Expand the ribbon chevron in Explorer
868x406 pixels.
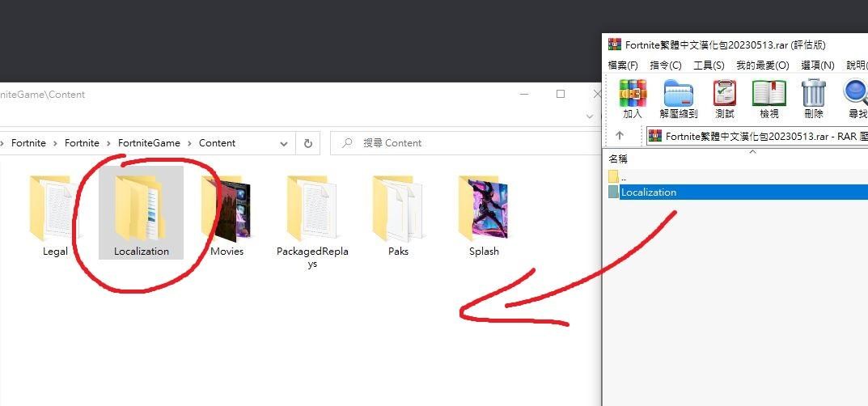pyautogui.click(x=590, y=116)
